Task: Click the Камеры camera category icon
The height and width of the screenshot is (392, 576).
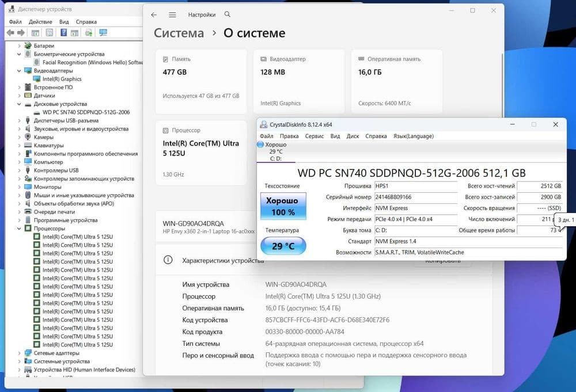Action: (x=28, y=137)
